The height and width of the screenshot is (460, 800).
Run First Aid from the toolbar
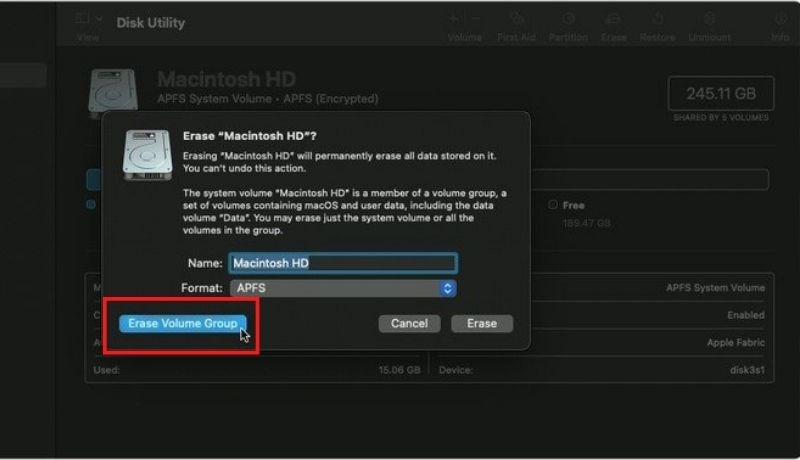(516, 19)
